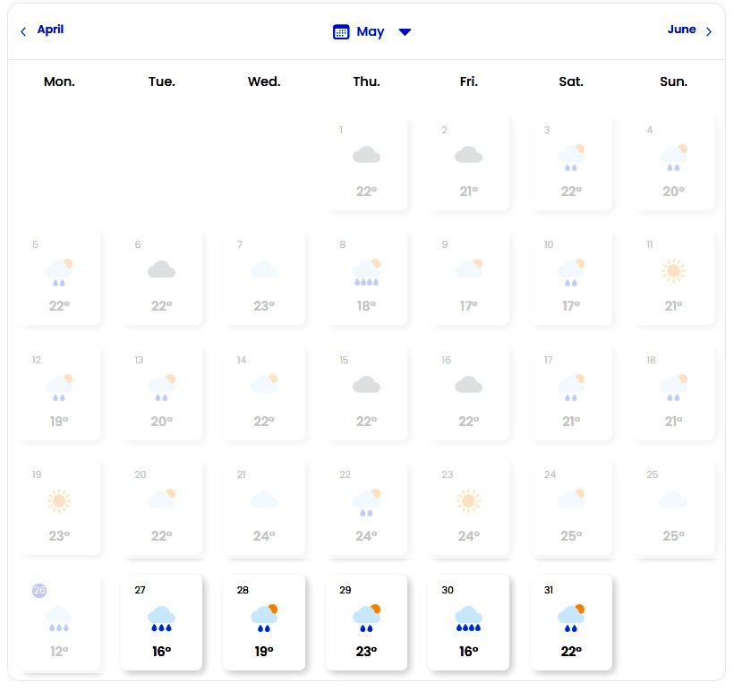734x700 pixels.
Task: Click the weather icon on May 29
Action: pos(366,618)
